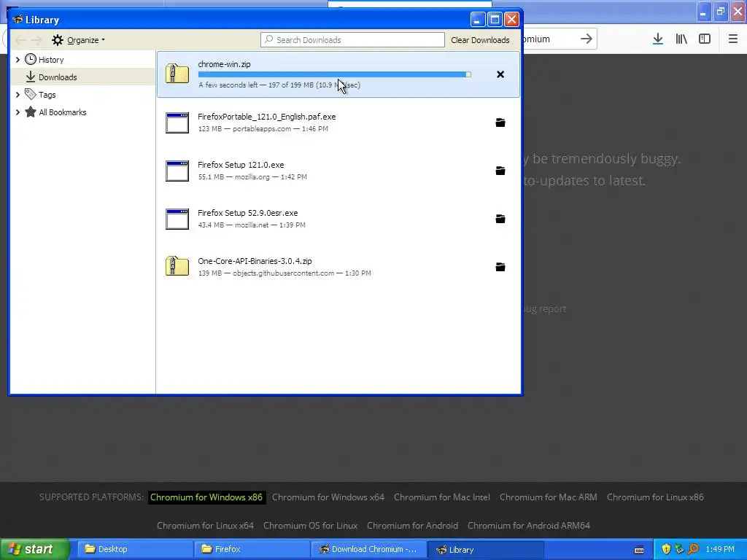
Task: Click file name FirefoxPortable_121.0_English.paf.exe
Action: click(267, 117)
